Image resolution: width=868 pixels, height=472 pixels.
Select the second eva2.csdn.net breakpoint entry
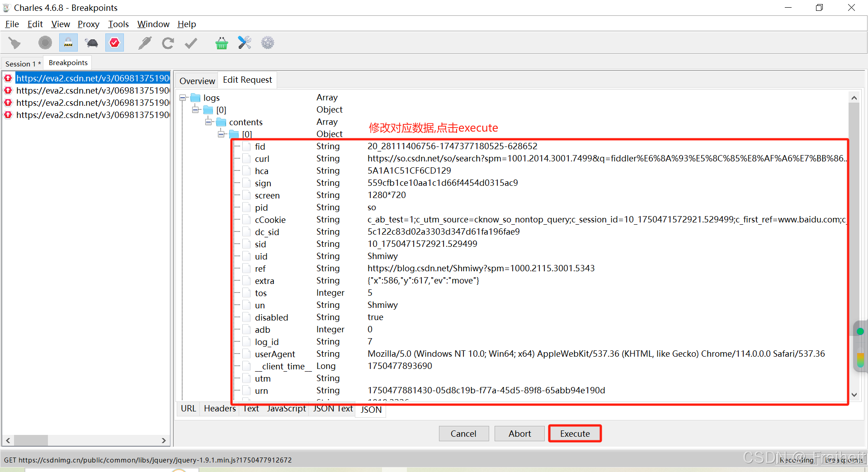click(x=93, y=90)
